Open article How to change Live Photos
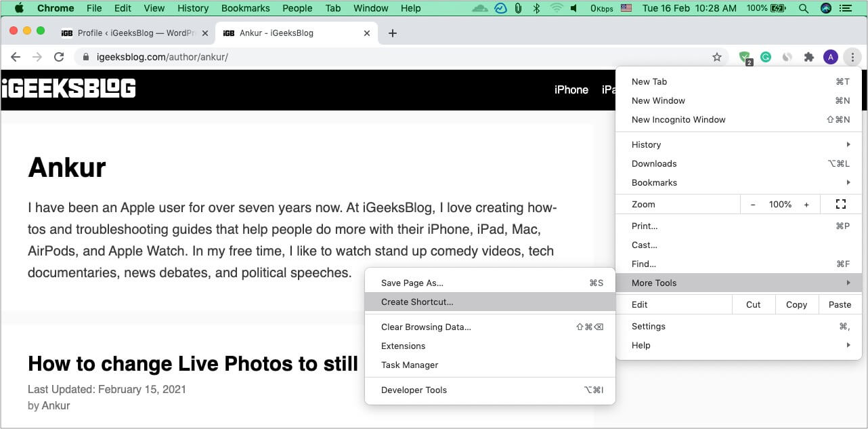 coord(193,364)
